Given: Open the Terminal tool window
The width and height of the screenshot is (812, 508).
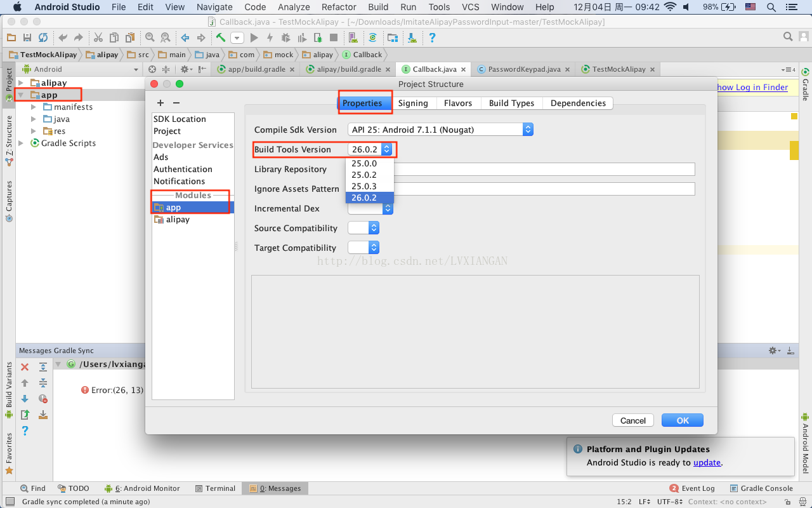Looking at the screenshot, I should 215,488.
